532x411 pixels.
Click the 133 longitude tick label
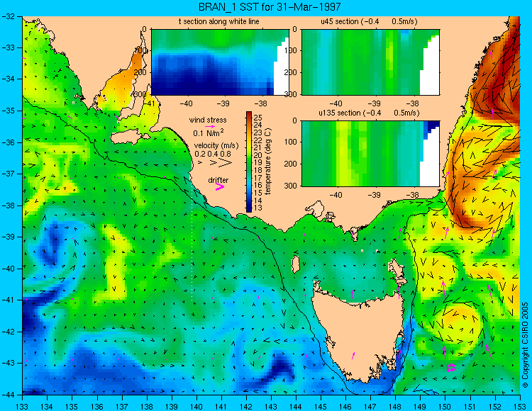[22, 407]
